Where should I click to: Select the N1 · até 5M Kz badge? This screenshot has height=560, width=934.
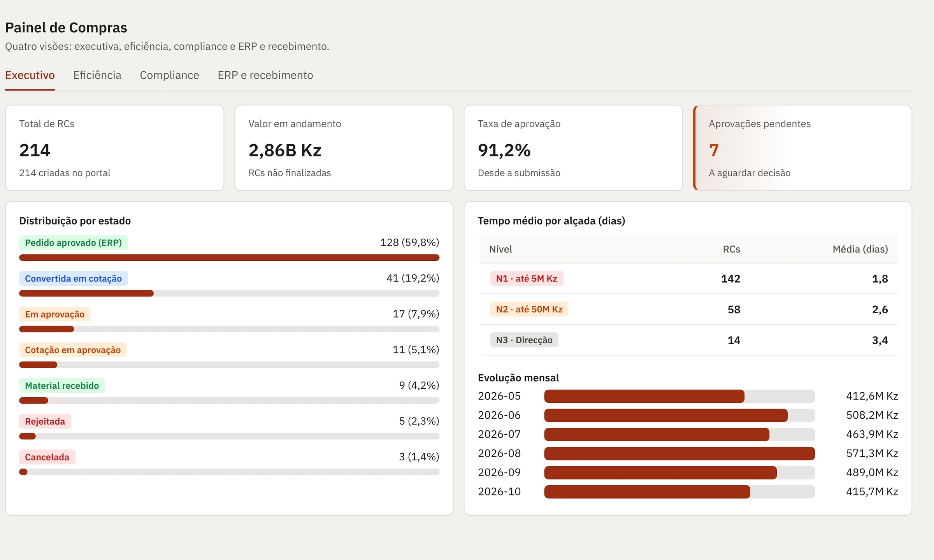[x=527, y=279]
